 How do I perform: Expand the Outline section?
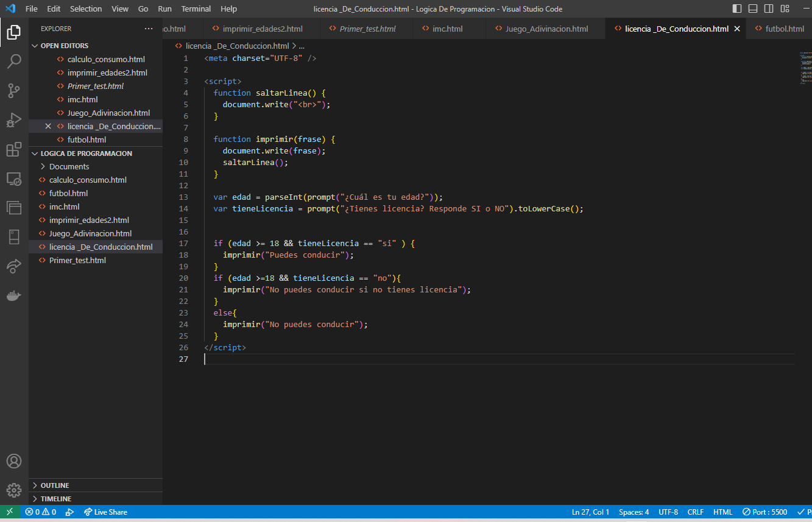point(96,485)
